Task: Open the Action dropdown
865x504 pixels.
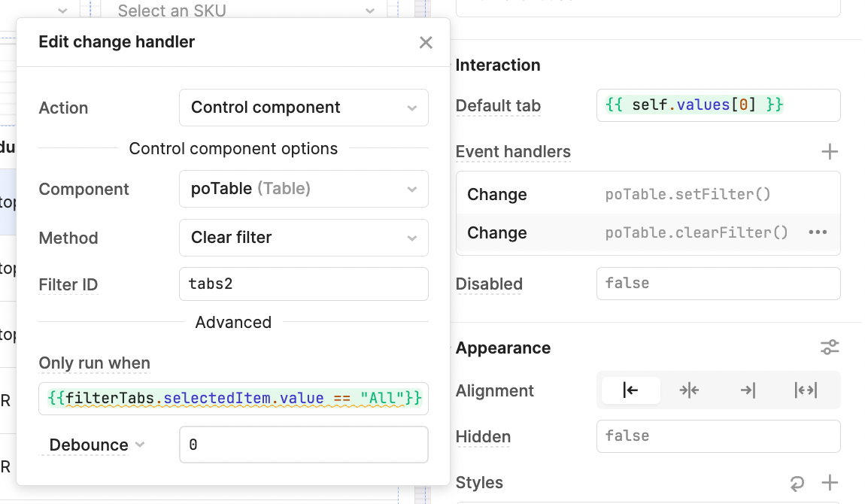Action: point(303,108)
